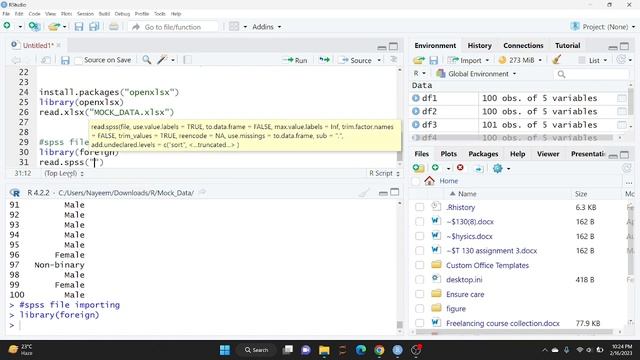Create a new folder in the Files pane

click(x=418, y=168)
